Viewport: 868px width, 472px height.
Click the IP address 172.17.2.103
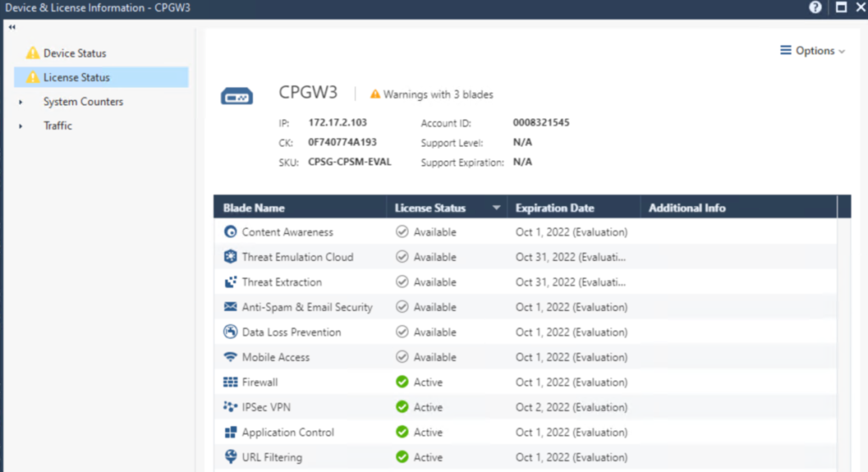coord(337,122)
